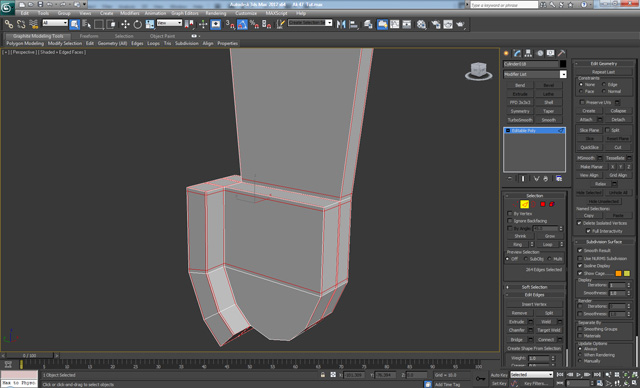Image resolution: width=640 pixels, height=388 pixels.
Task: Select the Link tool in main toolbar
Action: pyautogui.click(x=9, y=24)
